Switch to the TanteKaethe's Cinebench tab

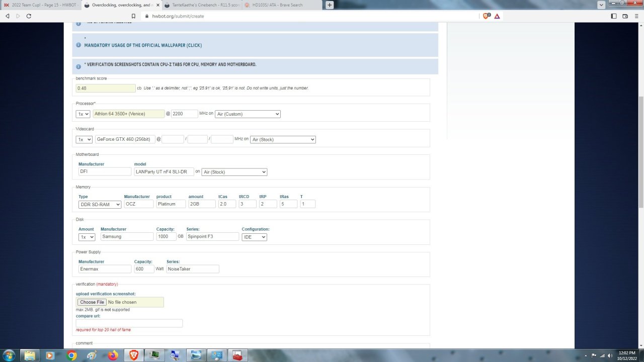tap(201, 5)
